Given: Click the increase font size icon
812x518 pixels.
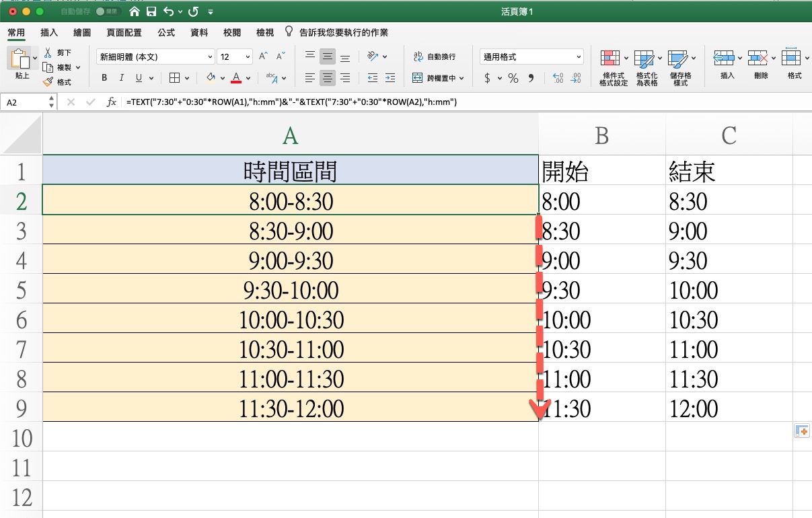Looking at the screenshot, I should pos(264,57).
